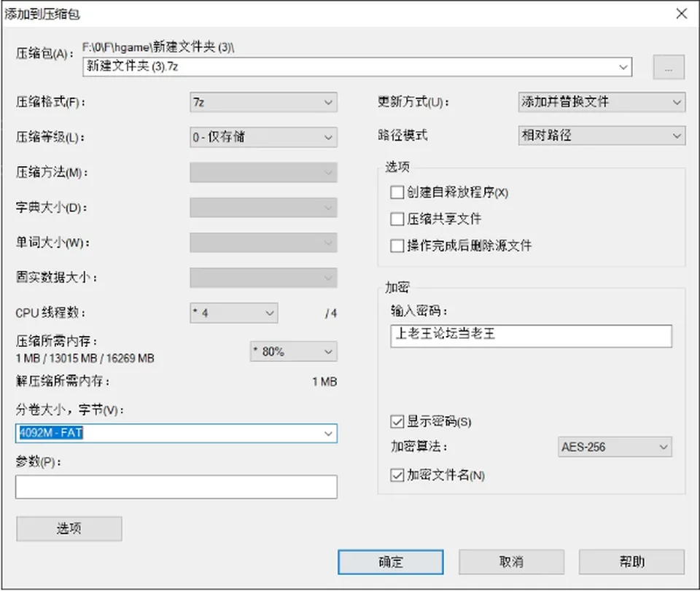
Task: Click the 确定 button
Action: [x=391, y=562]
